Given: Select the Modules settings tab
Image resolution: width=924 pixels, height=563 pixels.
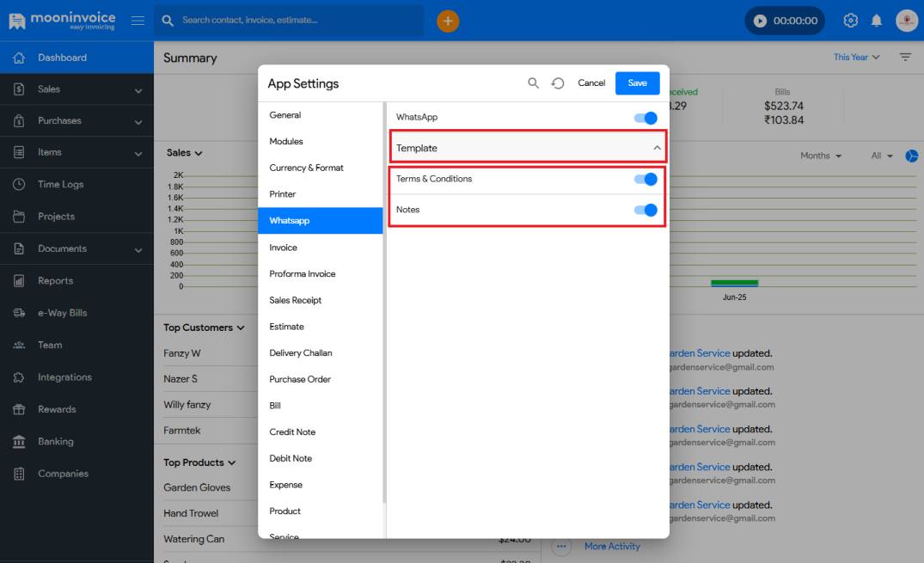Looking at the screenshot, I should pos(321,142).
